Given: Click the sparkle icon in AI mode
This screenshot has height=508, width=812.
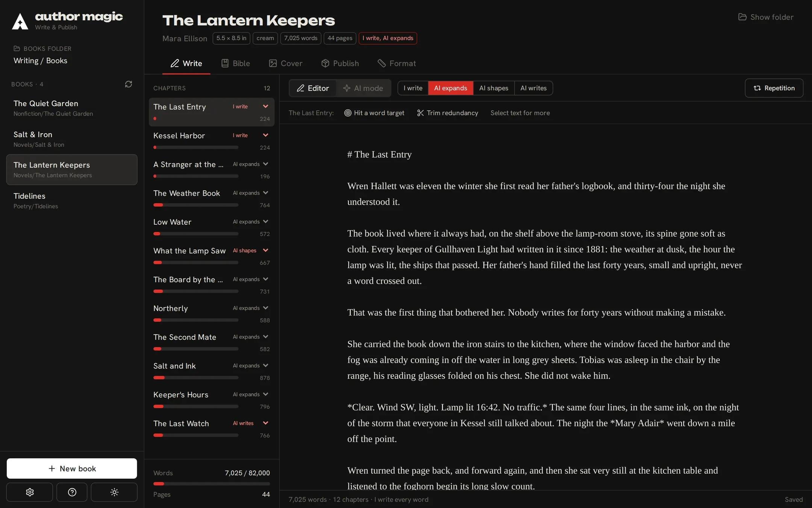Looking at the screenshot, I should [x=347, y=88].
